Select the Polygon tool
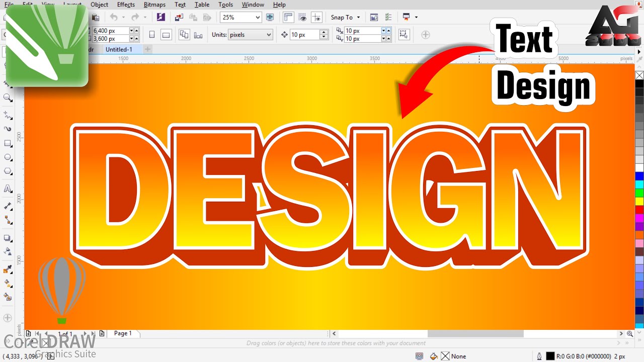The height and width of the screenshot is (362, 644). 8,171
